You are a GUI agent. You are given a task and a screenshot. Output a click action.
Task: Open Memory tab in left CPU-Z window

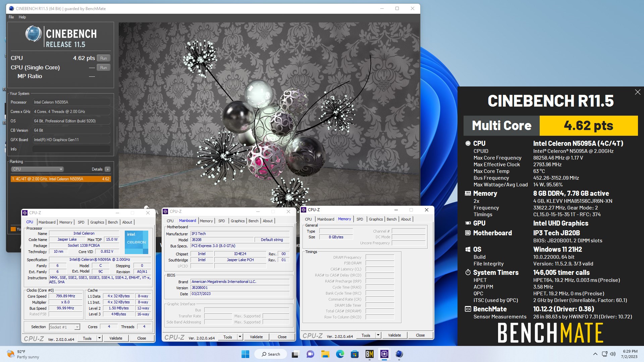[66, 222]
